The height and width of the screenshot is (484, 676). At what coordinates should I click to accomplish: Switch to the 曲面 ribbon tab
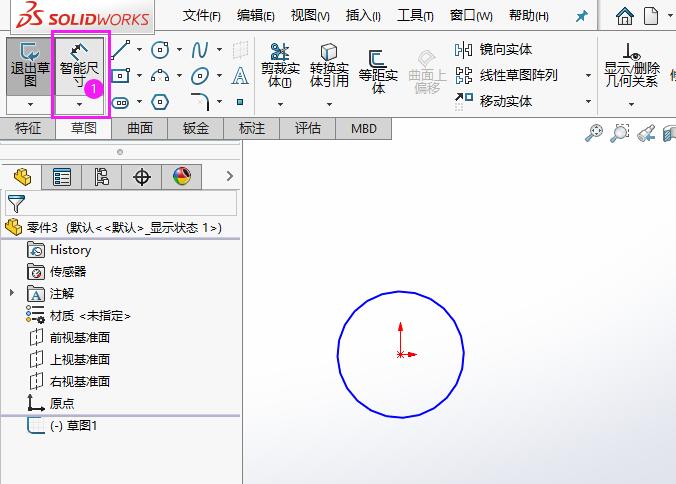coord(140,128)
